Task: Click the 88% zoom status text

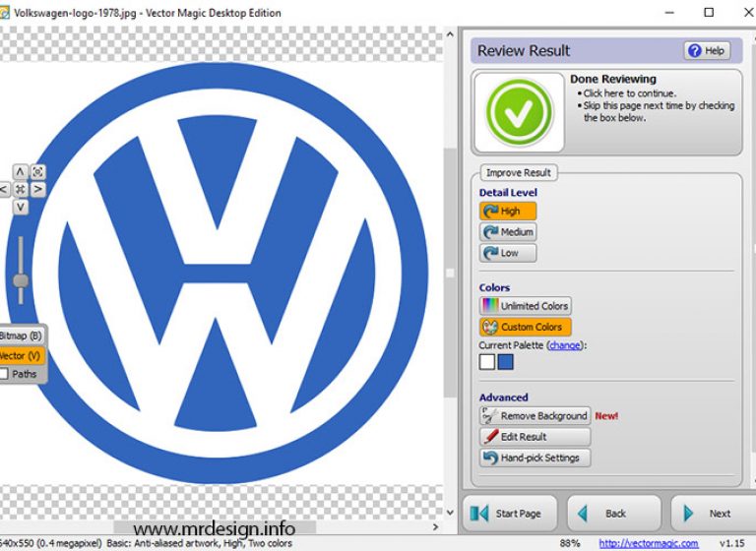Action: coord(570,543)
